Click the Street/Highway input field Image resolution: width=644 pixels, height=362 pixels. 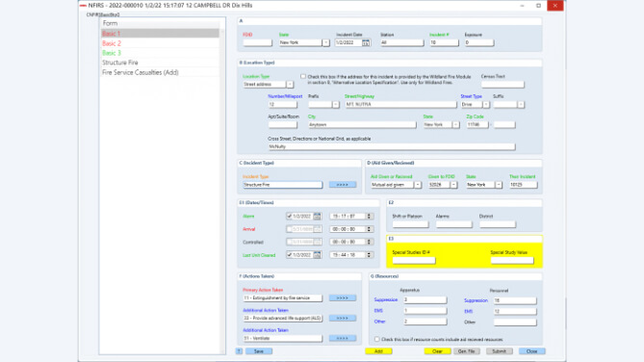pos(400,105)
